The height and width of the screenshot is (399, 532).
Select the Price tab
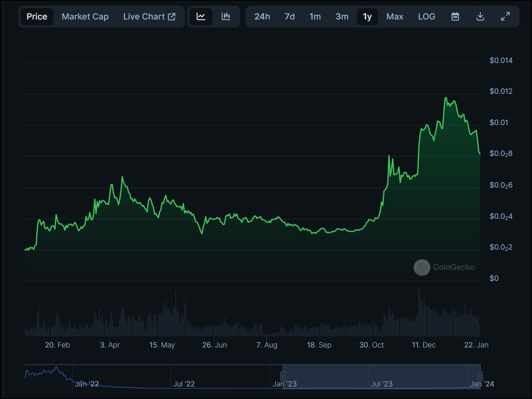[x=37, y=17]
